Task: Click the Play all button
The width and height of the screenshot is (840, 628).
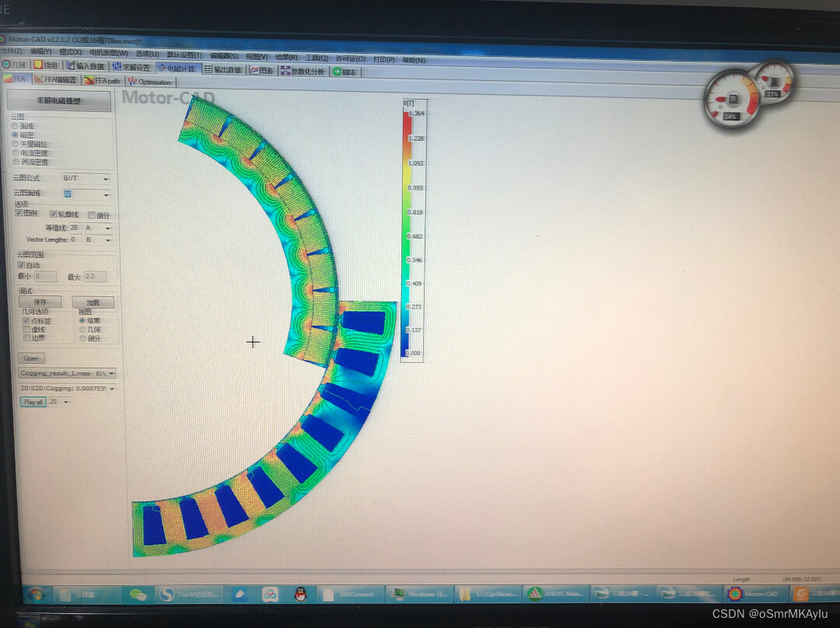Action: (33, 402)
